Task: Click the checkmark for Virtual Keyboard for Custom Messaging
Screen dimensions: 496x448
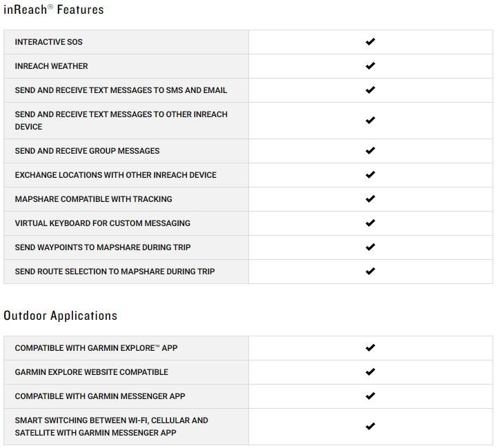Action: click(370, 223)
